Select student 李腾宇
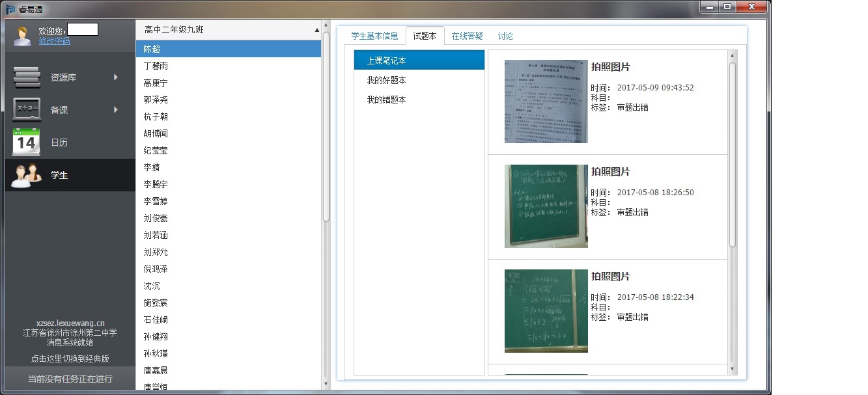The width and height of the screenshot is (868, 395). pyautogui.click(x=229, y=184)
